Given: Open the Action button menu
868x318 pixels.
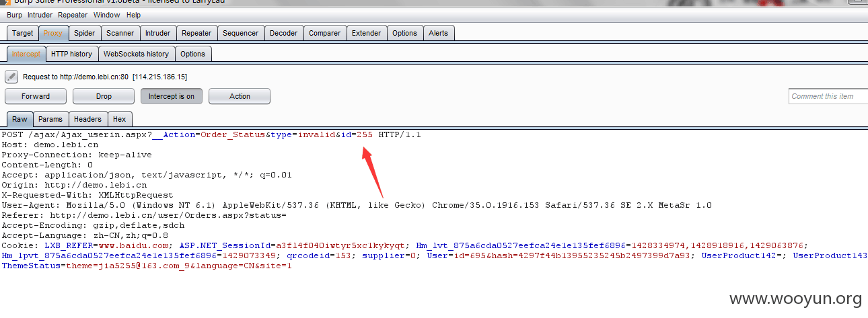Looking at the screenshot, I should tap(240, 96).
